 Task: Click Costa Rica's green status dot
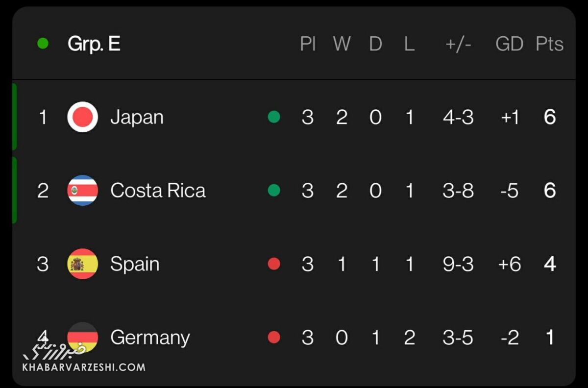pyautogui.click(x=274, y=190)
